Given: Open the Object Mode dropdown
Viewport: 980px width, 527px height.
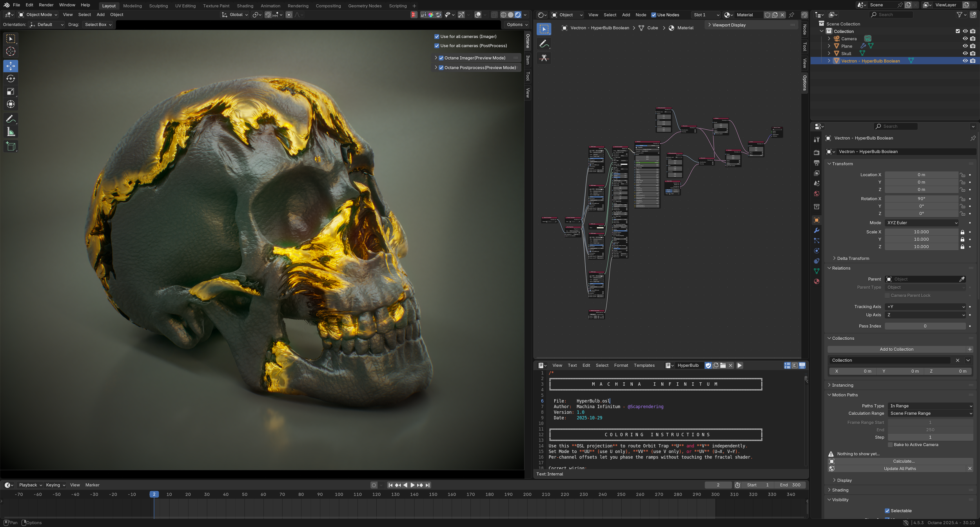Looking at the screenshot, I should pos(38,14).
